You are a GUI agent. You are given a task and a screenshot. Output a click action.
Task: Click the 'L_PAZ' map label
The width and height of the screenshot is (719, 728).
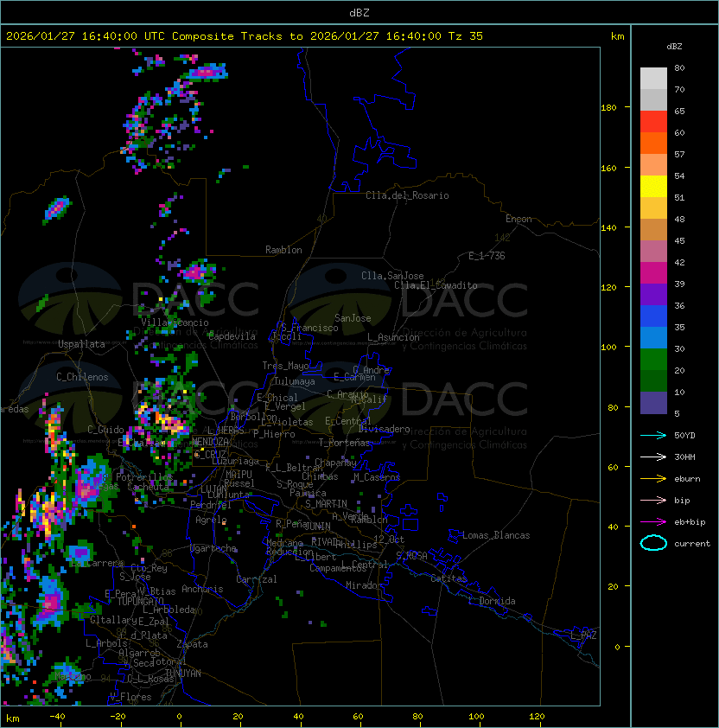583,635
